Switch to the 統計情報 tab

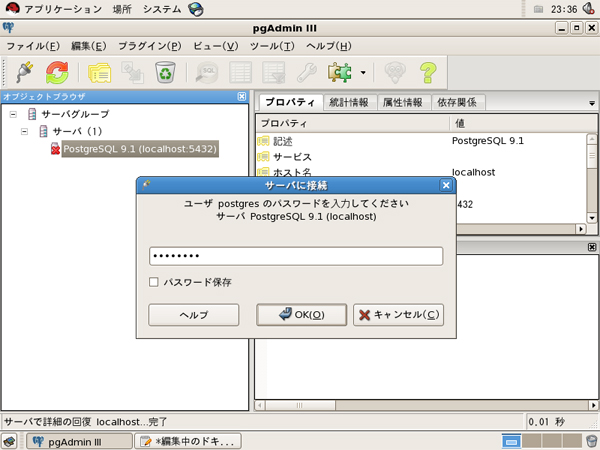[349, 102]
